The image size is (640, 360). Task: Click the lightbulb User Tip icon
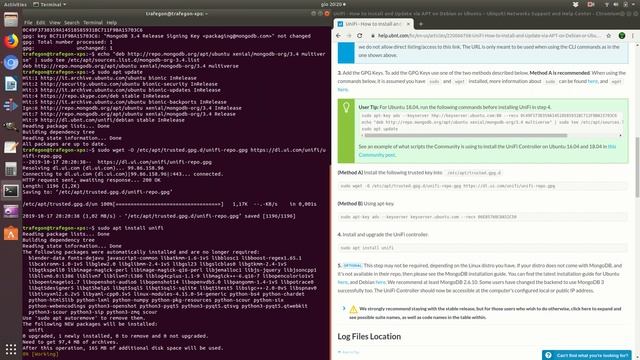pos(346,107)
